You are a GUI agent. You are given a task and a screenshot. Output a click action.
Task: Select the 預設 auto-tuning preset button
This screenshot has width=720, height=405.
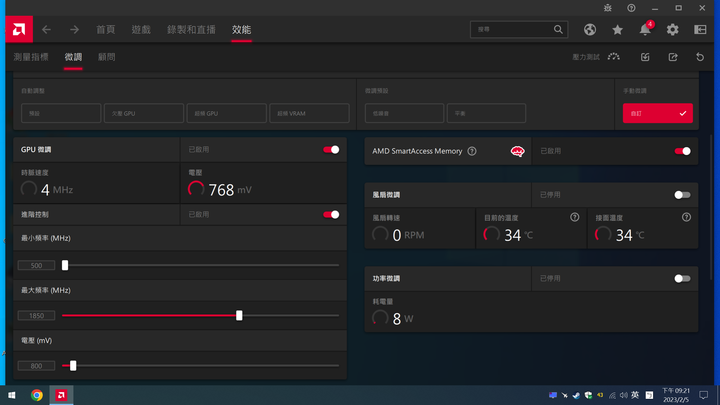click(61, 113)
